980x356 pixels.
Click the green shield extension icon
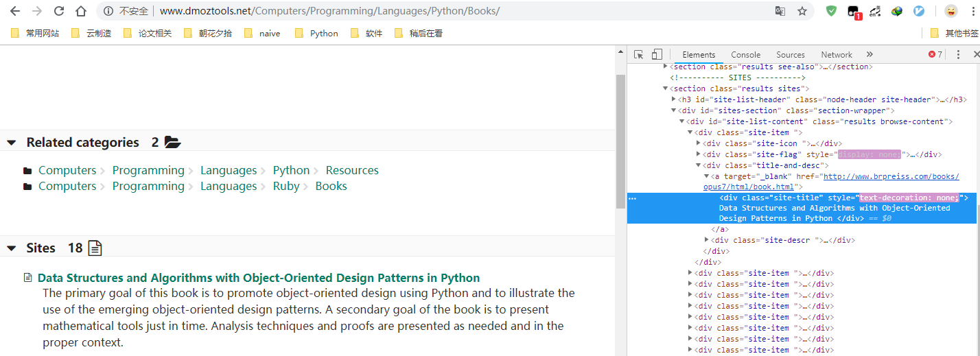[x=831, y=11]
